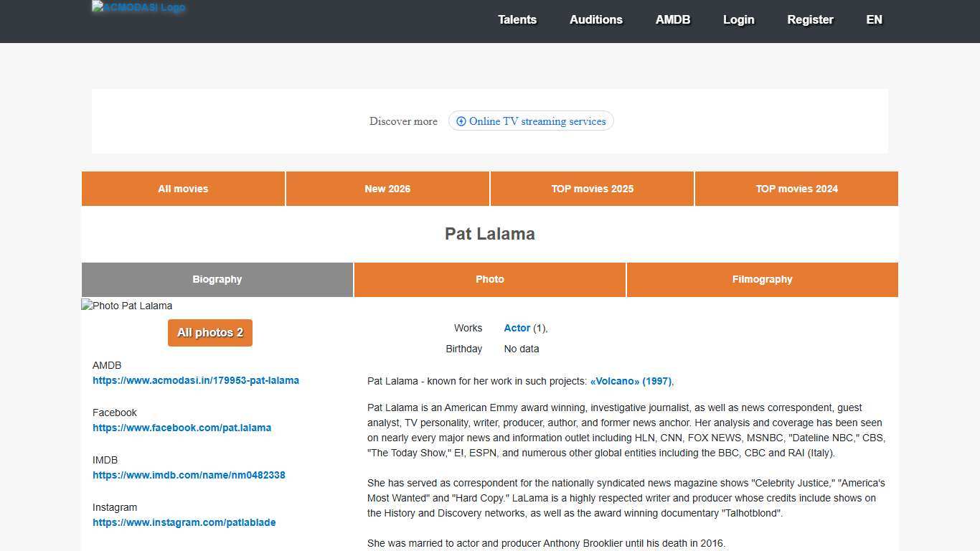The width and height of the screenshot is (980, 551).
Task: Open the EN language selector
Action: [x=874, y=20]
